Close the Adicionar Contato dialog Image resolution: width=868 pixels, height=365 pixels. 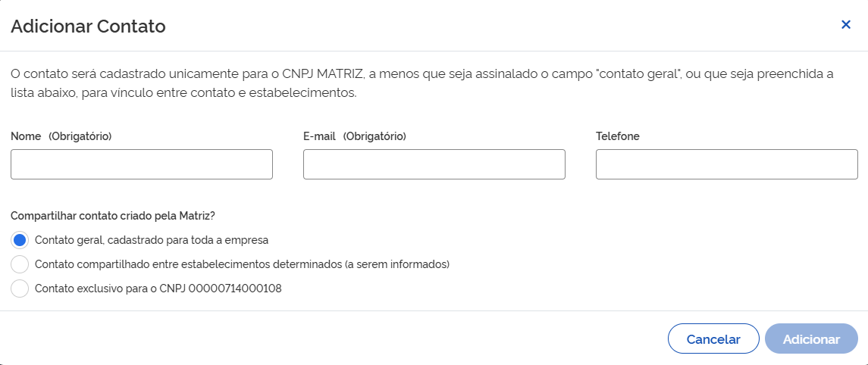(846, 24)
